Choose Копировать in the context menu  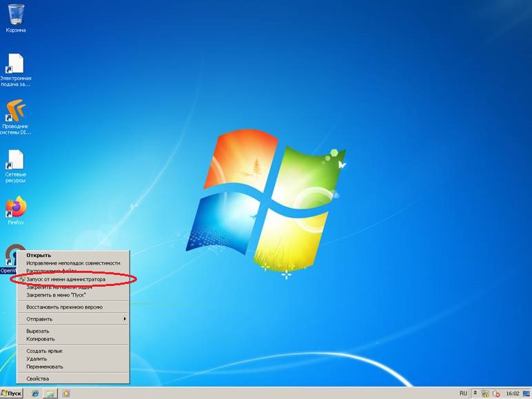(73, 339)
